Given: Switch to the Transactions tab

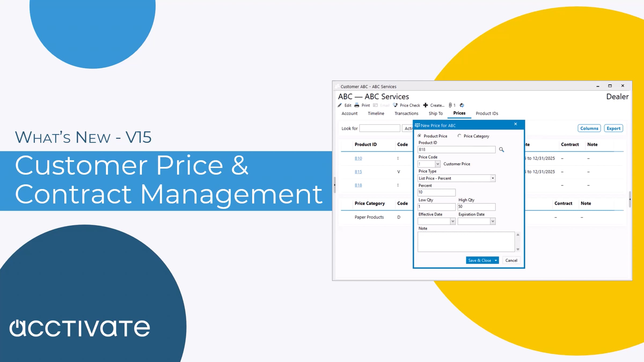Looking at the screenshot, I should click(406, 113).
